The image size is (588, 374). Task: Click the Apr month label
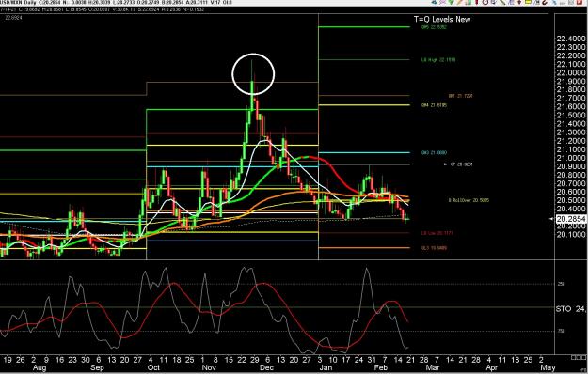point(492,368)
